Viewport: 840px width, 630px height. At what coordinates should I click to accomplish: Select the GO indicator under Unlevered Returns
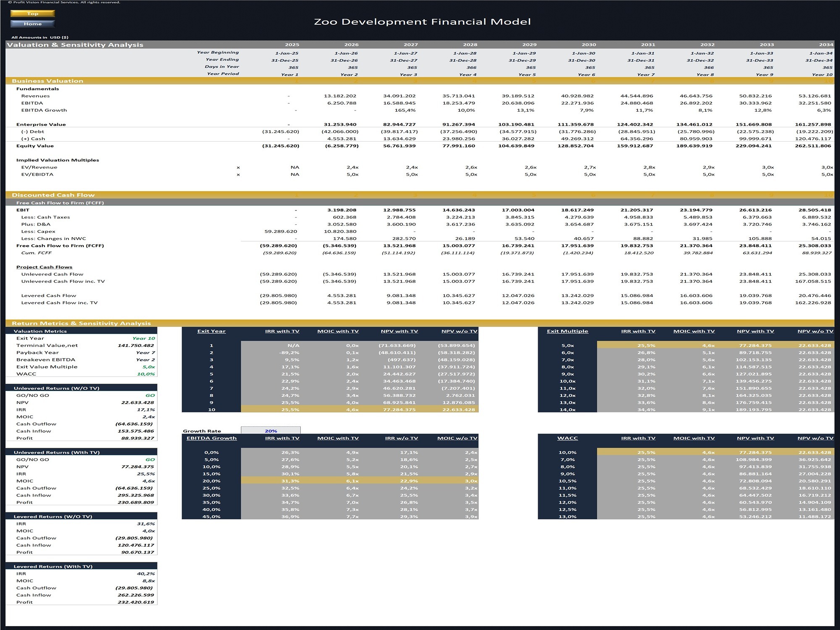pos(151,395)
